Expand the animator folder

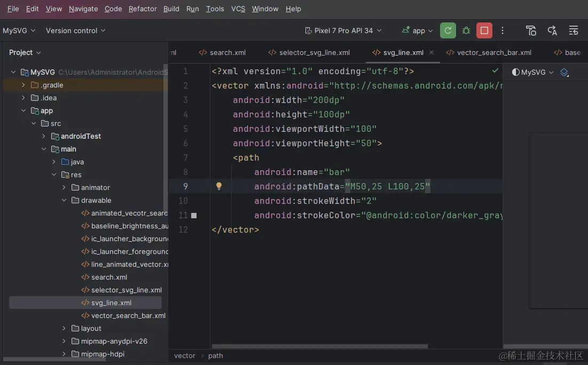[x=64, y=187]
